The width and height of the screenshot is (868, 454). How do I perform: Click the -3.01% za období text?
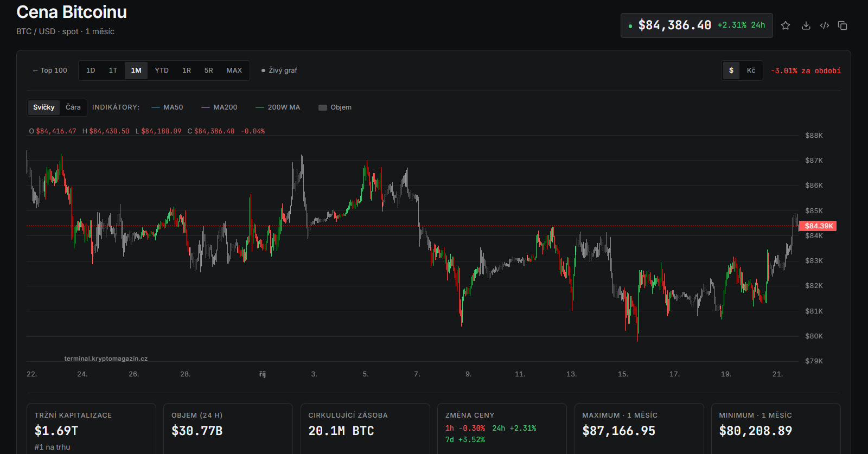tap(806, 71)
